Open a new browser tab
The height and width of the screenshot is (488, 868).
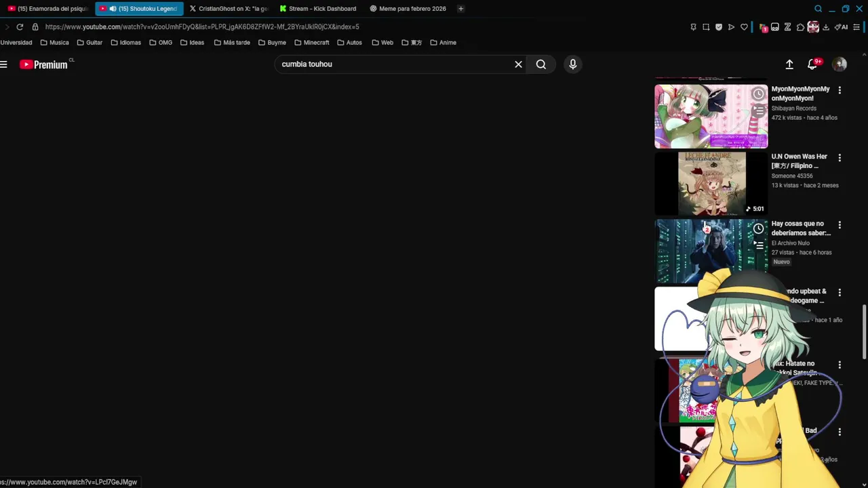pos(460,9)
